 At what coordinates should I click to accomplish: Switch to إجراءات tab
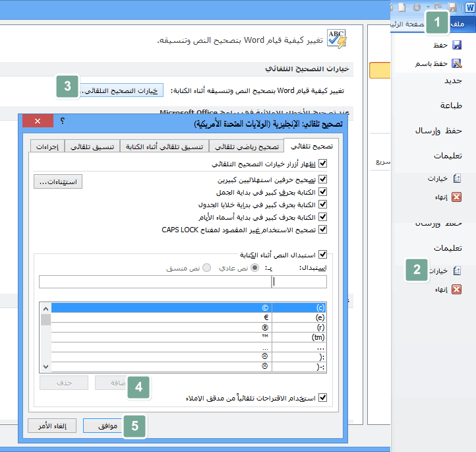click(x=47, y=147)
